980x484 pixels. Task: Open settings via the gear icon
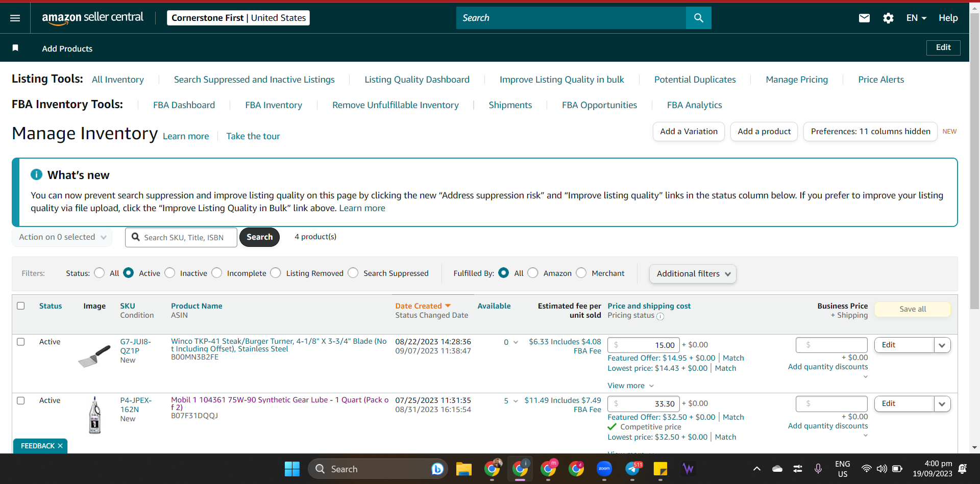(888, 18)
